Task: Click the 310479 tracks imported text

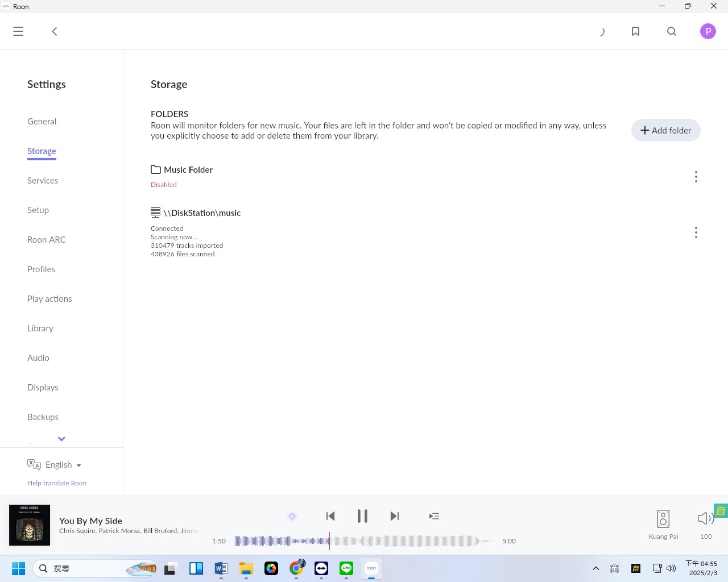Action: point(187,246)
